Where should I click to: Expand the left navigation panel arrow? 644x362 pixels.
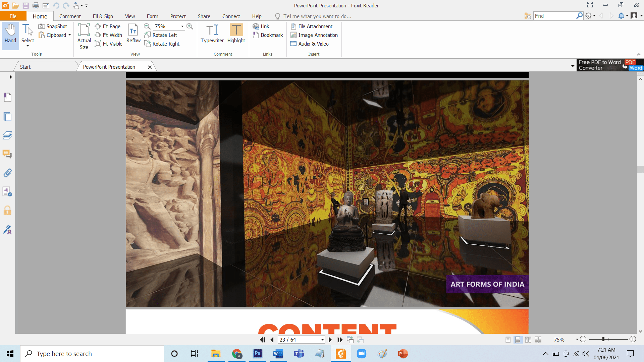(11, 77)
